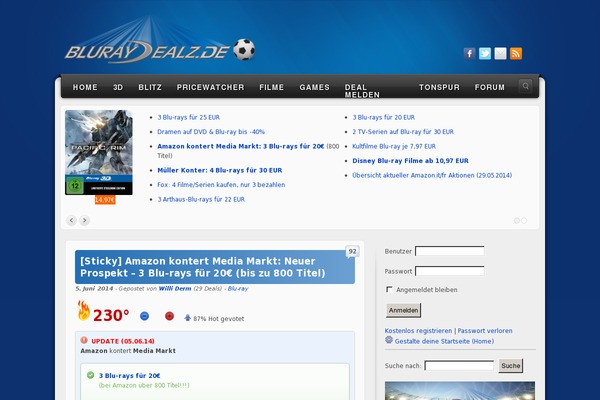600x400 pixels.
Task: Click the 14,97€ price tag
Action: click(105, 200)
